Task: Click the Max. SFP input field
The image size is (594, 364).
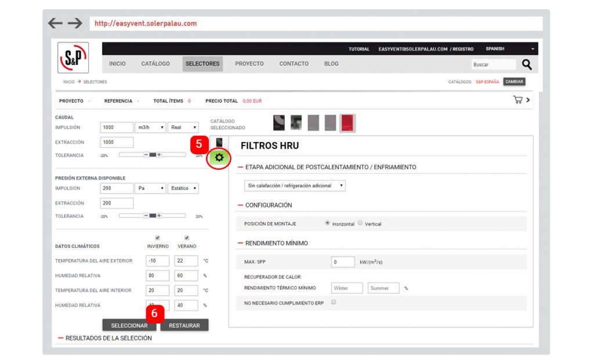Action: click(x=343, y=262)
